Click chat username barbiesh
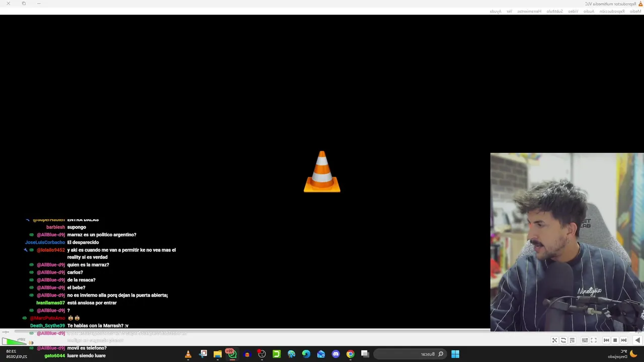Viewport: 644px width, 362px height. [x=55, y=227]
